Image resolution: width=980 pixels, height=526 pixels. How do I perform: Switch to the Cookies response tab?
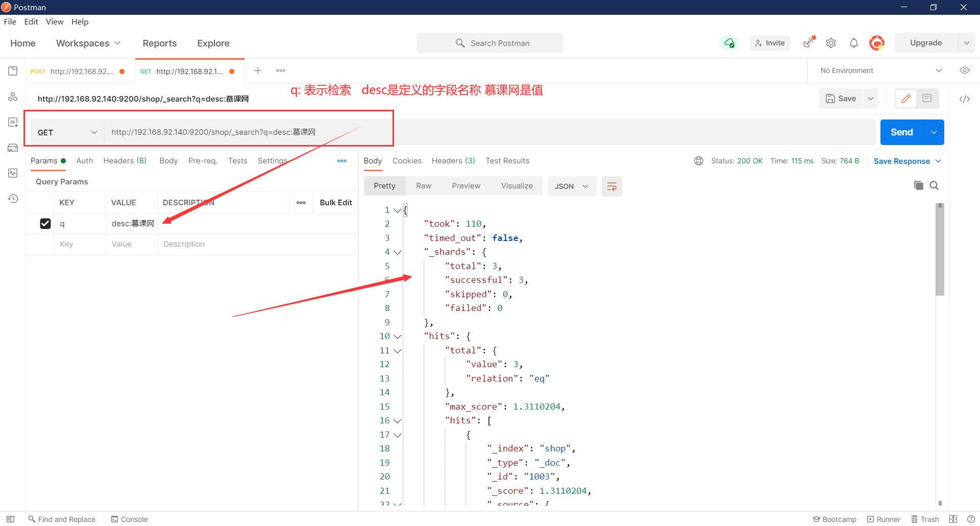point(407,160)
